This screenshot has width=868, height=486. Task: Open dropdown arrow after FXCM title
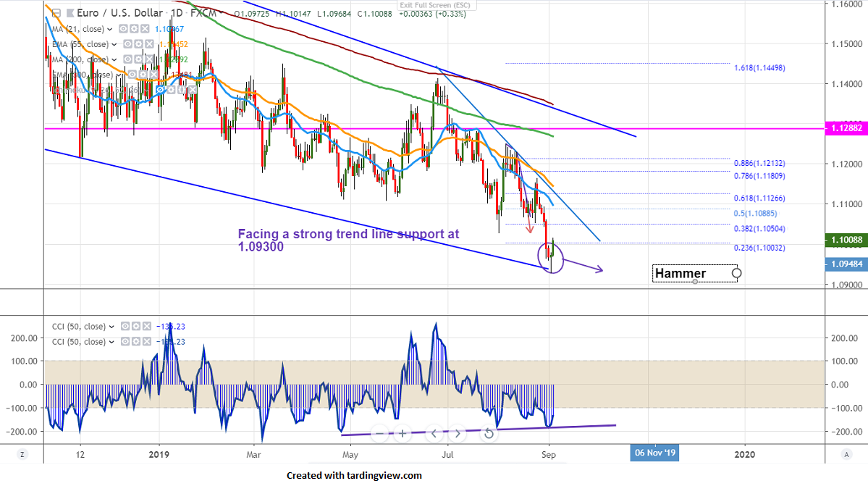pos(220,13)
